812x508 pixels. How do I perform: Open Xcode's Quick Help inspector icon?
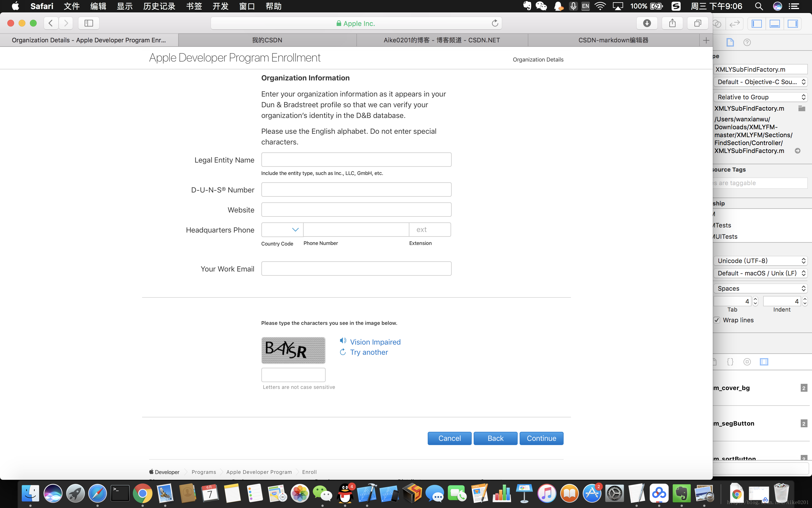click(x=747, y=42)
